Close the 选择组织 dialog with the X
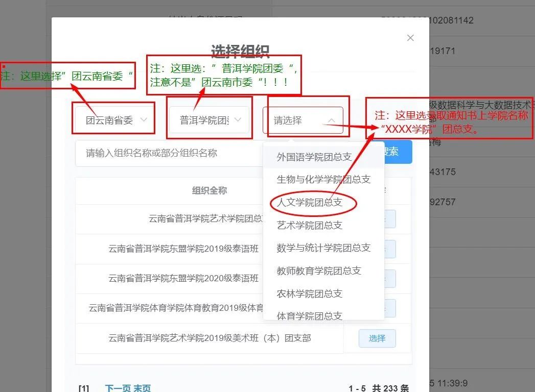This screenshot has height=392, width=535. 410,38
